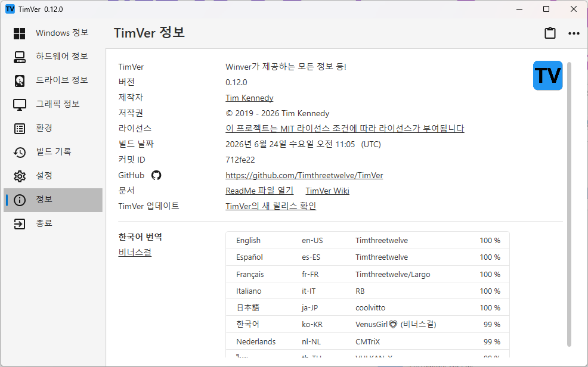Click the it-IT language code cell
This screenshot has width=588, height=367.
pyautogui.click(x=309, y=291)
